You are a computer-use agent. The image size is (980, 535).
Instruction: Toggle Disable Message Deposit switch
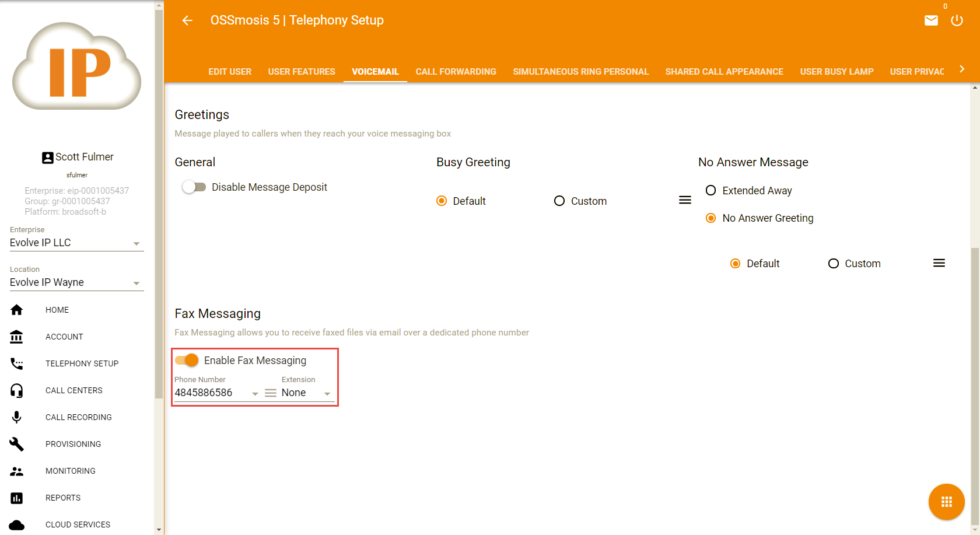[x=194, y=187]
